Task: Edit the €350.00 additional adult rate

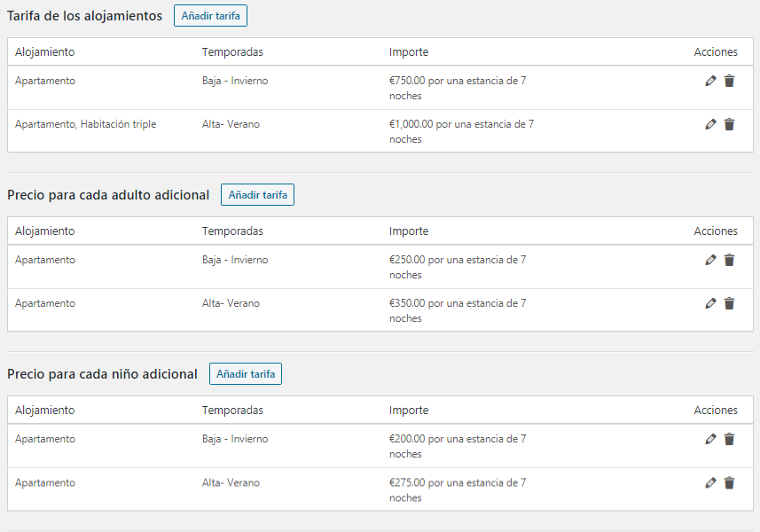Action: [x=710, y=304]
